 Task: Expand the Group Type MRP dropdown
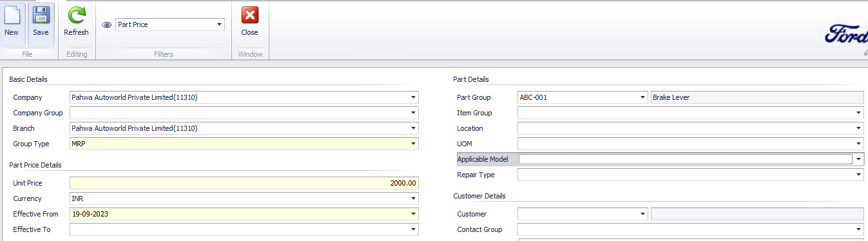tap(412, 144)
